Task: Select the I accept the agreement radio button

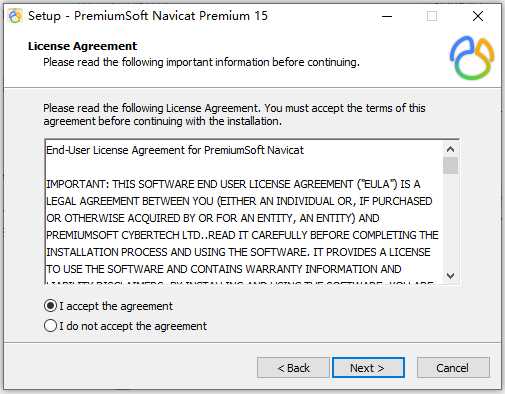Action: [50, 306]
